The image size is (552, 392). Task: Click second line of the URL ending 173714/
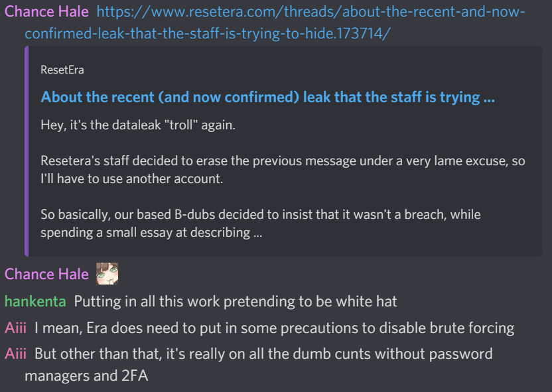pyautogui.click(x=208, y=34)
